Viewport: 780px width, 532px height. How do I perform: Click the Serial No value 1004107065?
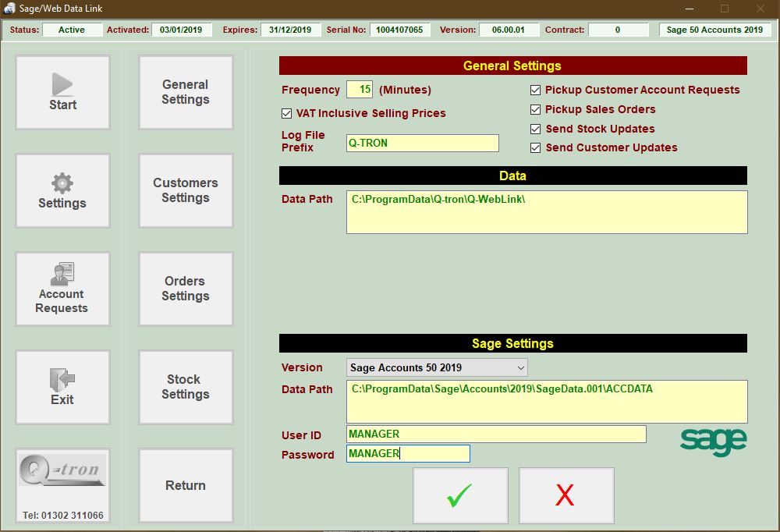399,30
